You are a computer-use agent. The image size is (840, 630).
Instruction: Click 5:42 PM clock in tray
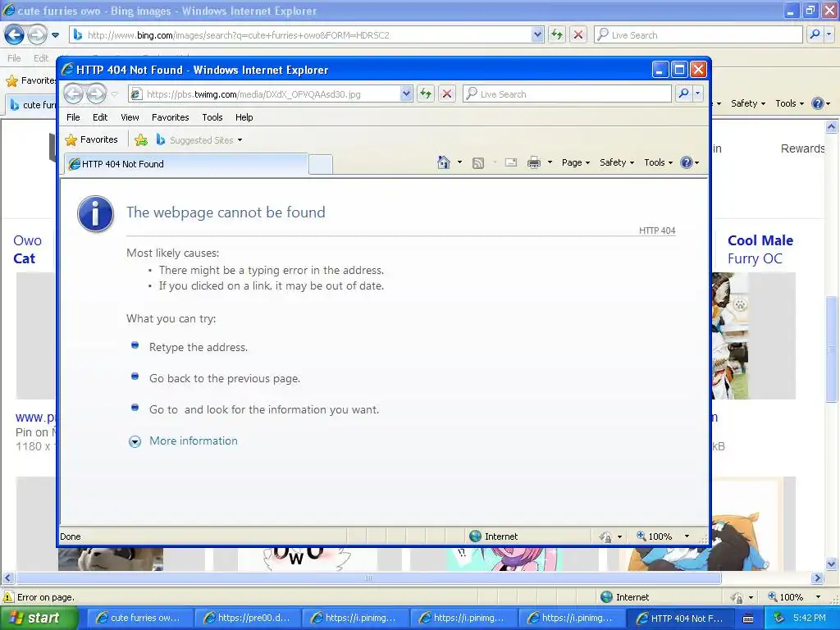(x=810, y=619)
